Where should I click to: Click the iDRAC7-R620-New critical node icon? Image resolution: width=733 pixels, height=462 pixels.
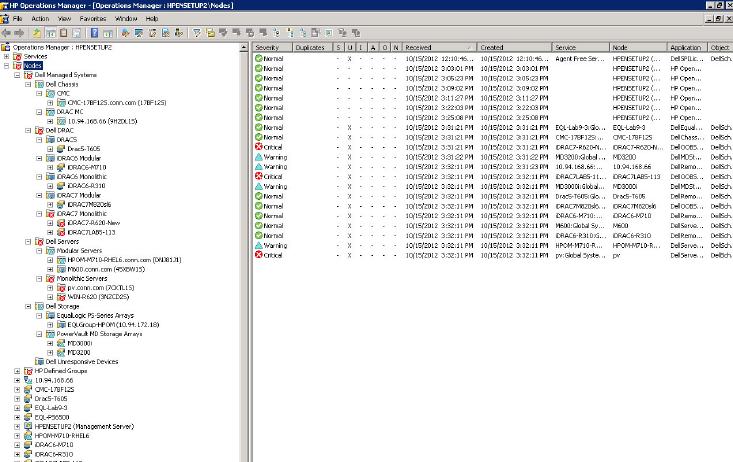[61, 223]
